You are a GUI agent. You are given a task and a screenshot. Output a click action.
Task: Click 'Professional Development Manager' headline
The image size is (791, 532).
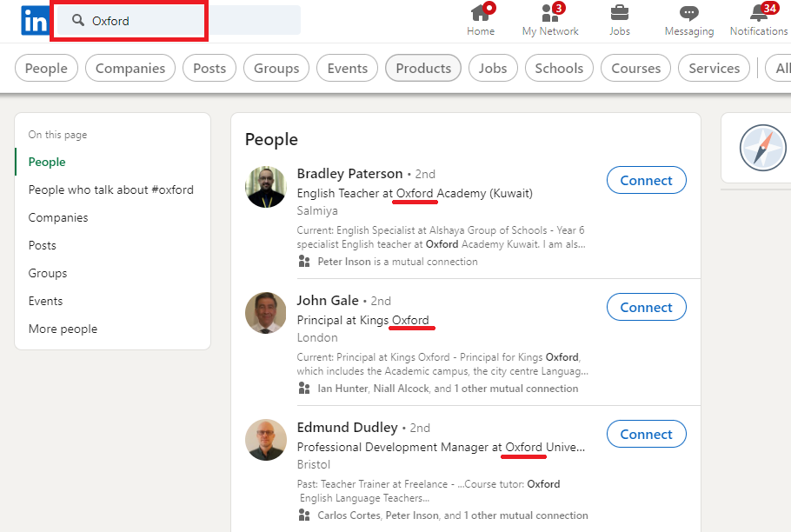[x=441, y=448]
